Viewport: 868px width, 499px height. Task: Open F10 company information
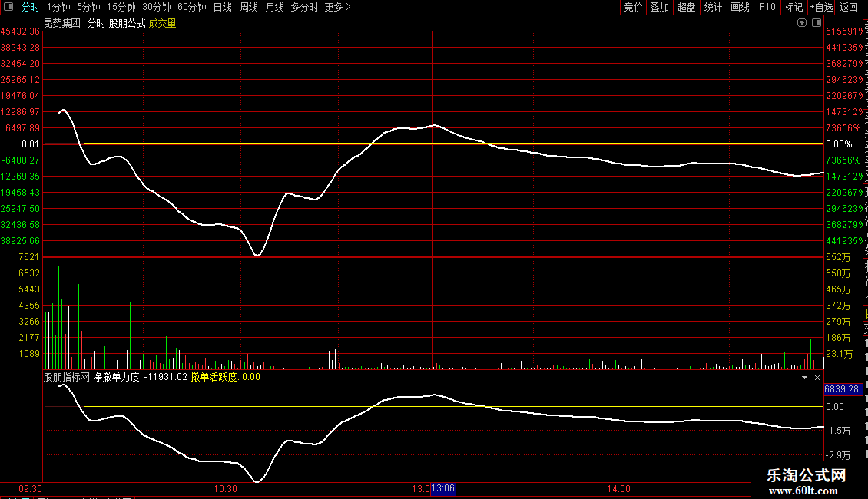click(767, 7)
